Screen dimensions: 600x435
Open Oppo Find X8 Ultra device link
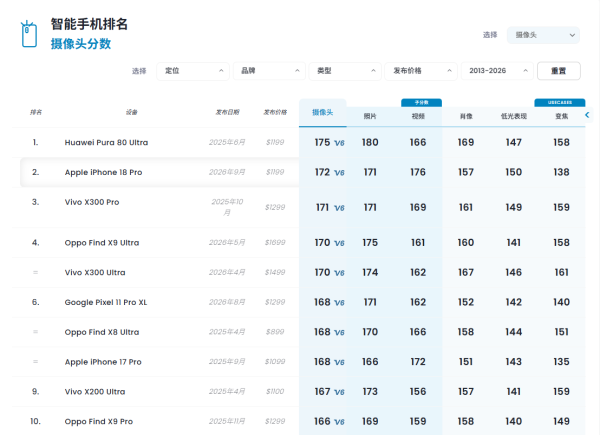102,332
